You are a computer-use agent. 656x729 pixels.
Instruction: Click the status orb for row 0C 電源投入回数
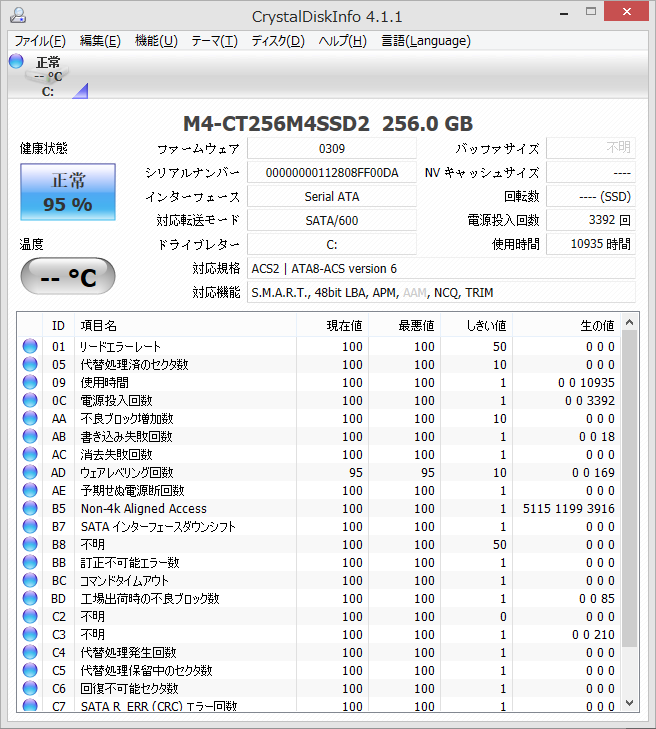click(30, 400)
